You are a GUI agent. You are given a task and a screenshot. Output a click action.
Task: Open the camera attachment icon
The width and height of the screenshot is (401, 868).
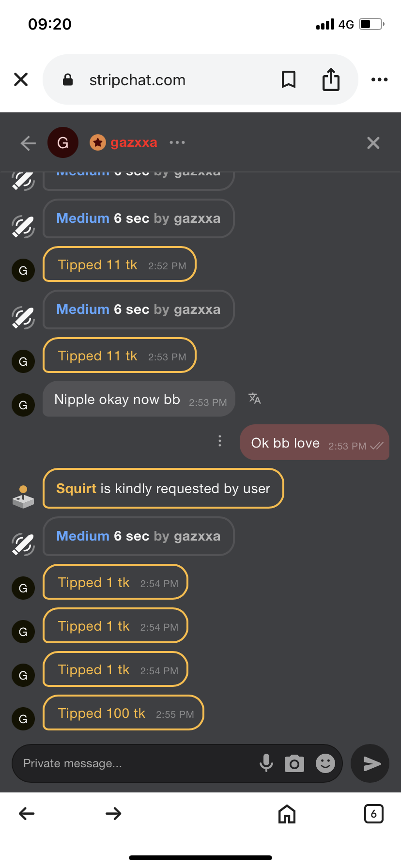pyautogui.click(x=294, y=763)
